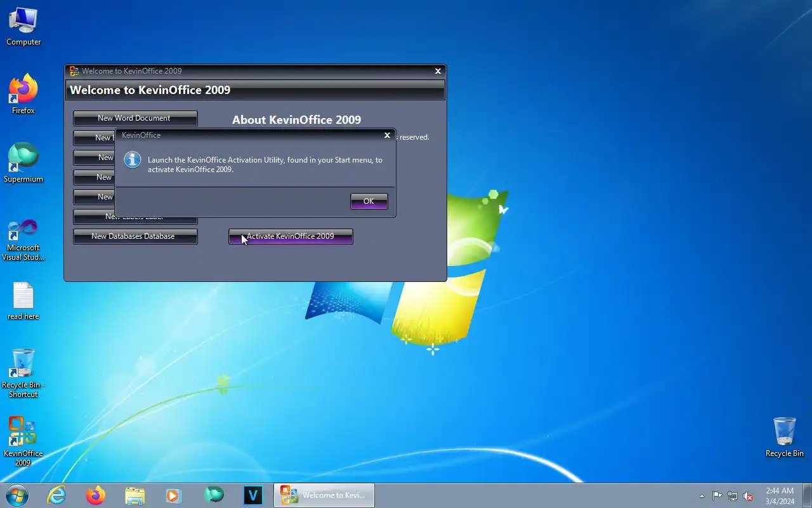Select KevinOffice 2009 desktop icon

(23, 441)
